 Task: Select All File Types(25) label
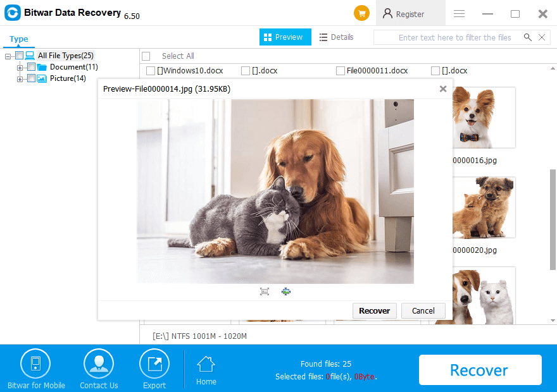66,56
